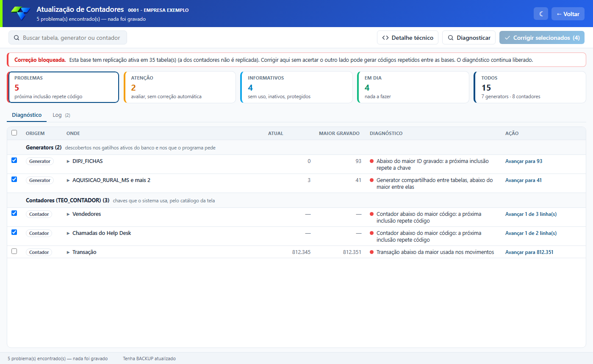Select the INFORMATIVOS summary card
The width and height of the screenshot is (593, 364).
[296, 87]
